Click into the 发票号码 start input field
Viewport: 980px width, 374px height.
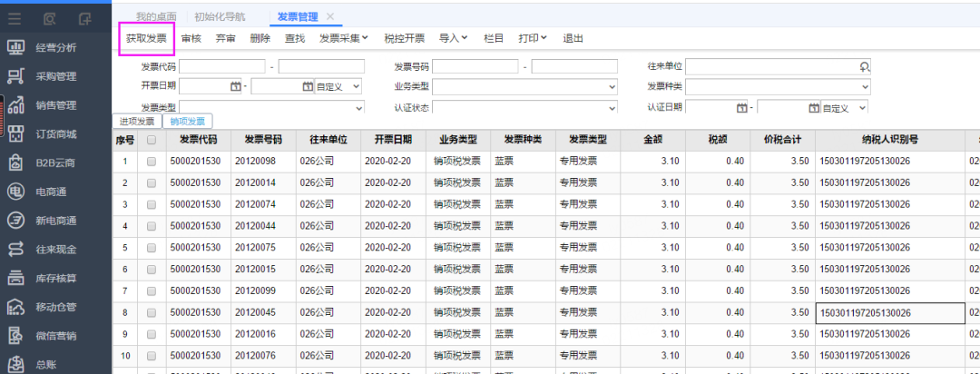point(475,66)
